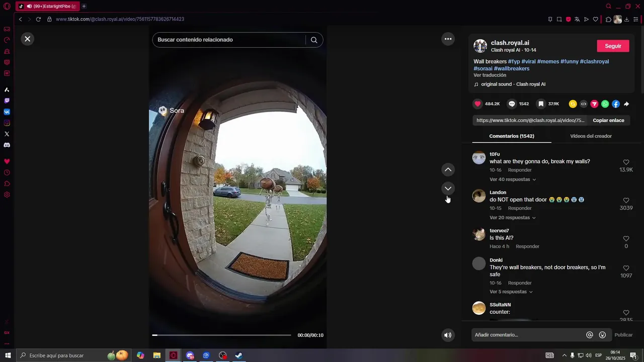Open Instagram in Opera sidebar
Viewport: 644px width, 362px height.
click(7, 123)
